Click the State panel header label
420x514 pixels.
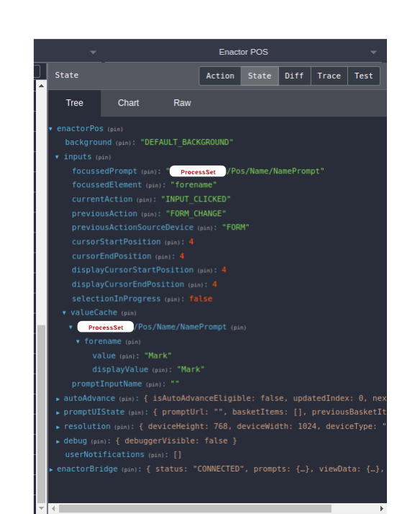(67, 75)
